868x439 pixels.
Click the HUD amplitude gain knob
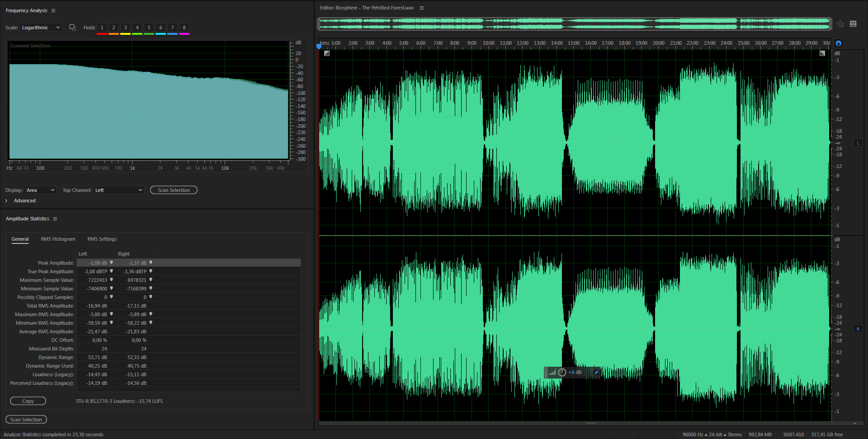(562, 373)
